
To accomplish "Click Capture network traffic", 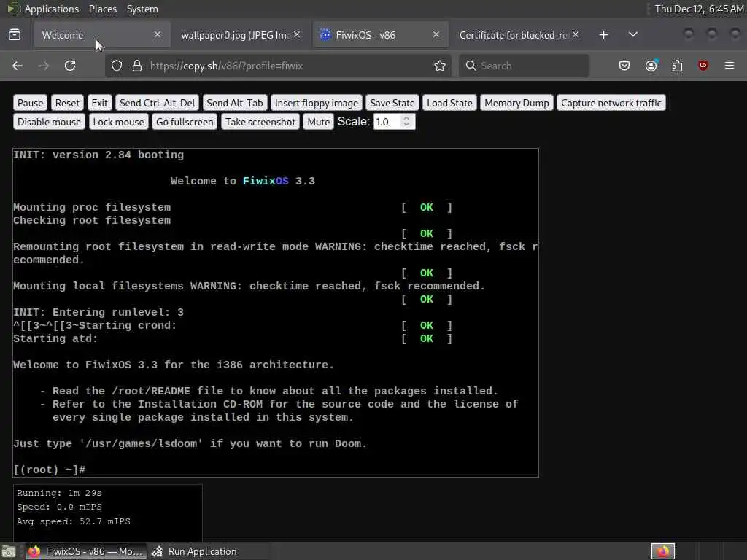I will (x=611, y=103).
